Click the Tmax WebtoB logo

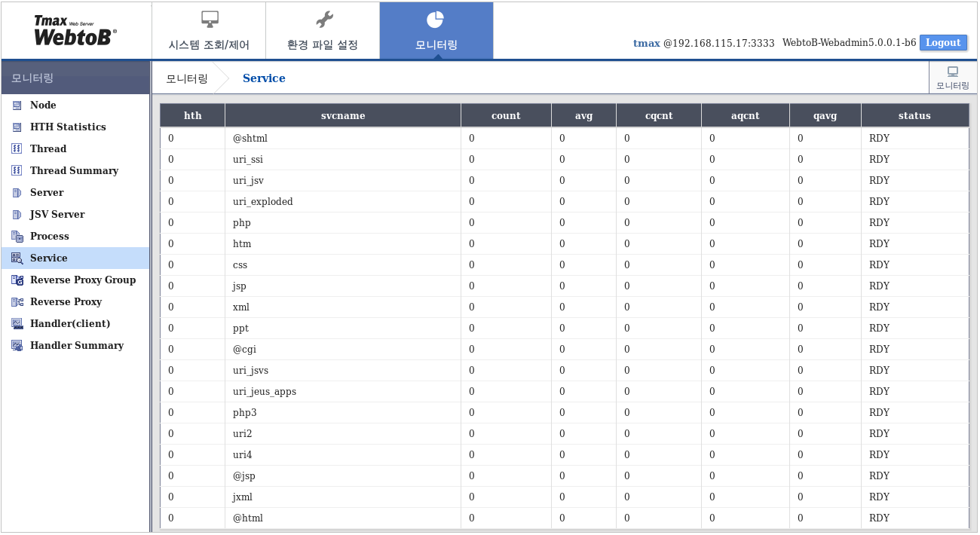(x=75, y=30)
